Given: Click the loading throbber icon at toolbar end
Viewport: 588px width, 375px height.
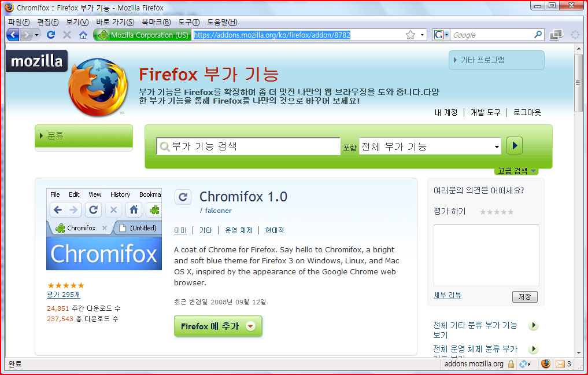Looking at the screenshot, I should pos(575,35).
